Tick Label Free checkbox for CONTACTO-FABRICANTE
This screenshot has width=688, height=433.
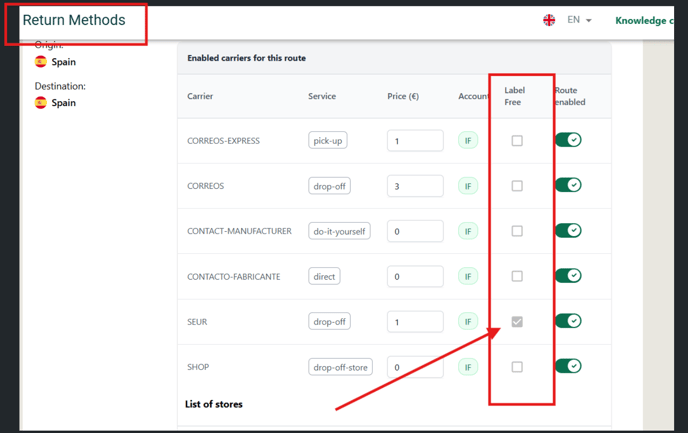tap(517, 276)
